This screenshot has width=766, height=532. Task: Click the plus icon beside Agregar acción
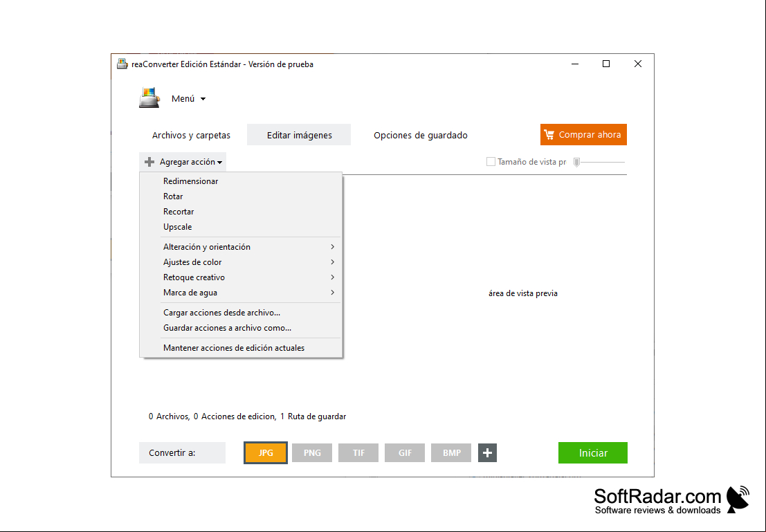click(149, 162)
